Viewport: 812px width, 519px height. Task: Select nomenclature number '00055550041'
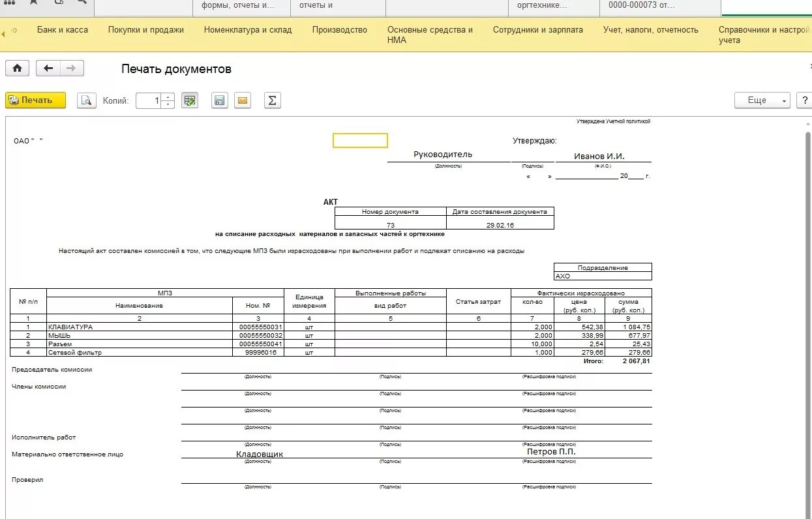click(258, 344)
